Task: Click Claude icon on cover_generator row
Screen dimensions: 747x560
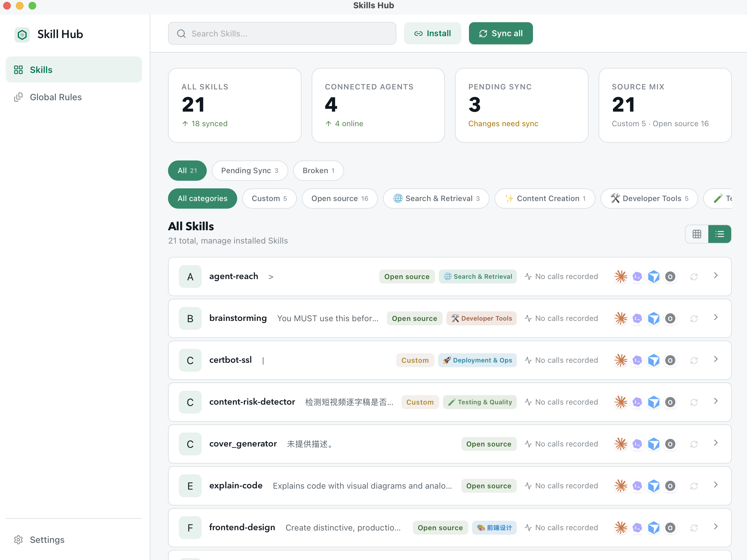Action: tap(621, 444)
